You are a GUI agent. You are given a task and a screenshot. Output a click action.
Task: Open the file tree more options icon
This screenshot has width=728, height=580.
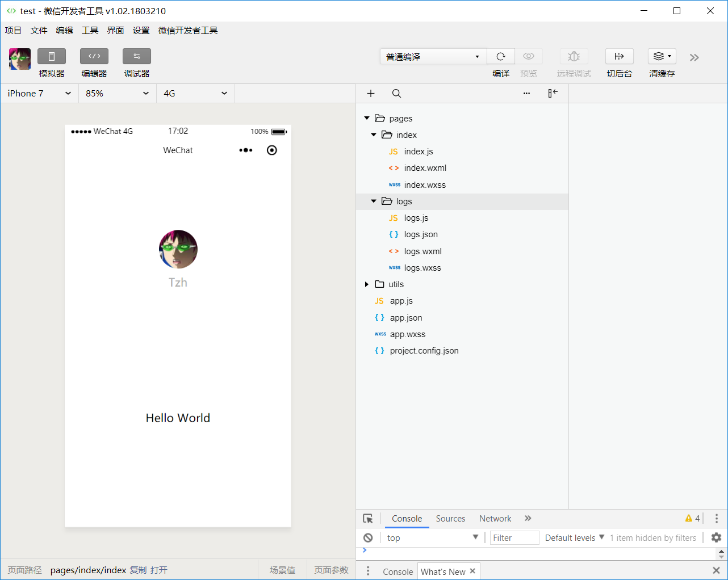tap(526, 94)
